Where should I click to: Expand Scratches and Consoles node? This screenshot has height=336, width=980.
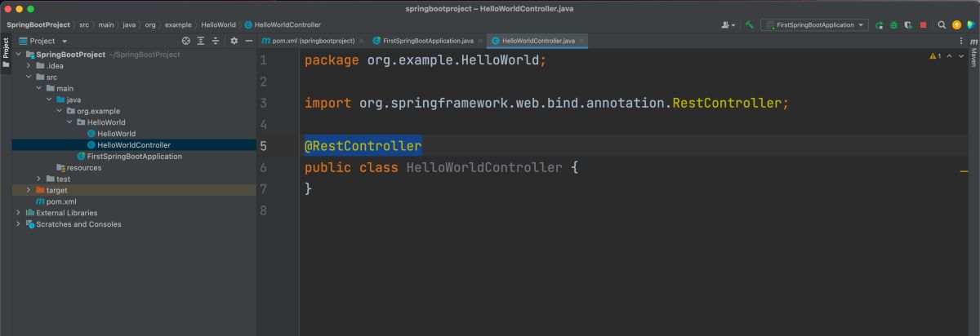pyautogui.click(x=19, y=224)
